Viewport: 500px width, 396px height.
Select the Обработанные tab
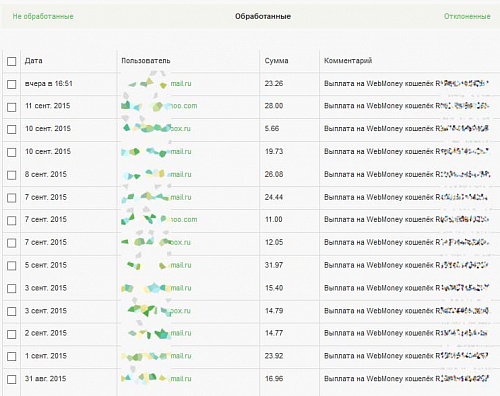263,16
